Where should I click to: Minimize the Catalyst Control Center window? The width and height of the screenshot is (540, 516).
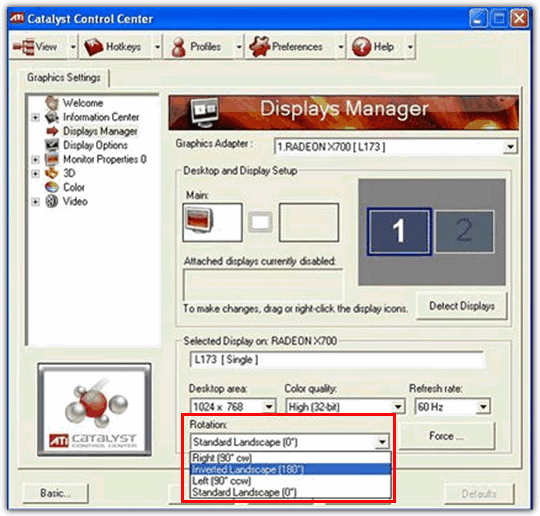pos(478,19)
